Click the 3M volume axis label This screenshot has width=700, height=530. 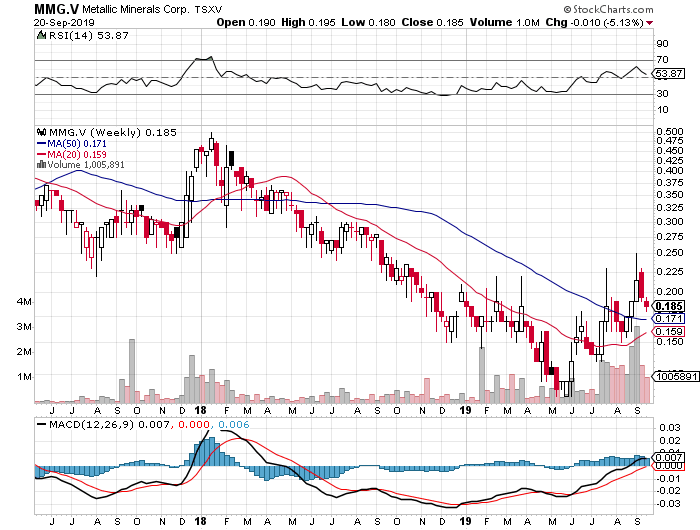pos(25,327)
